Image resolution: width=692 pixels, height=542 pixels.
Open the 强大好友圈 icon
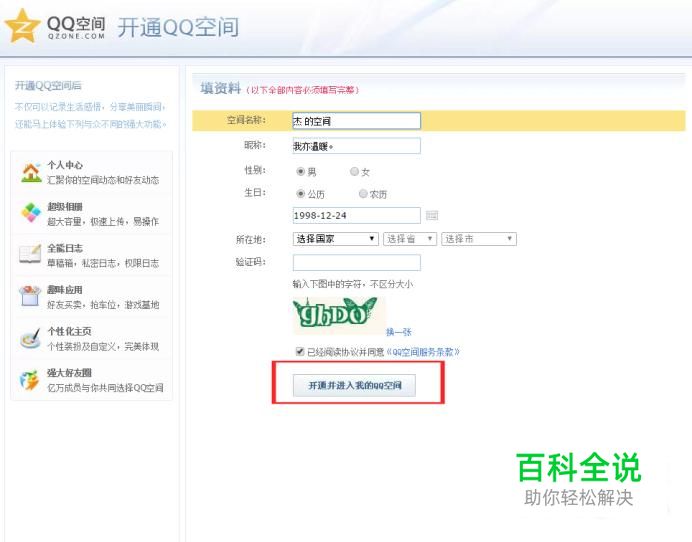click(x=30, y=380)
